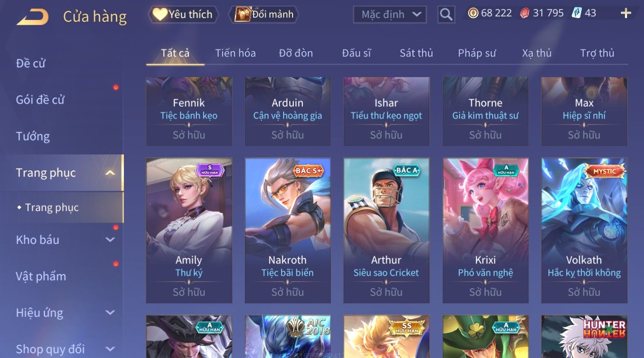Open the search magnifier icon
This screenshot has height=358, width=644.
(446, 15)
